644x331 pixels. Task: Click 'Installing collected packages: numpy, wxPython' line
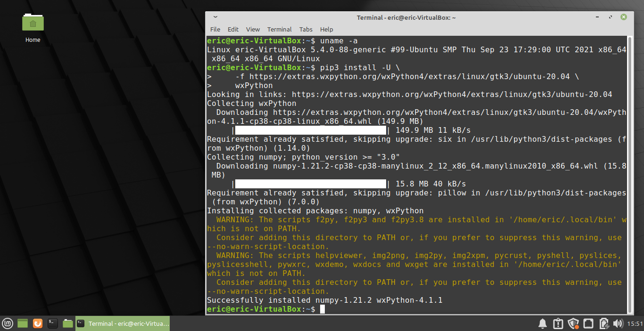tap(315, 211)
